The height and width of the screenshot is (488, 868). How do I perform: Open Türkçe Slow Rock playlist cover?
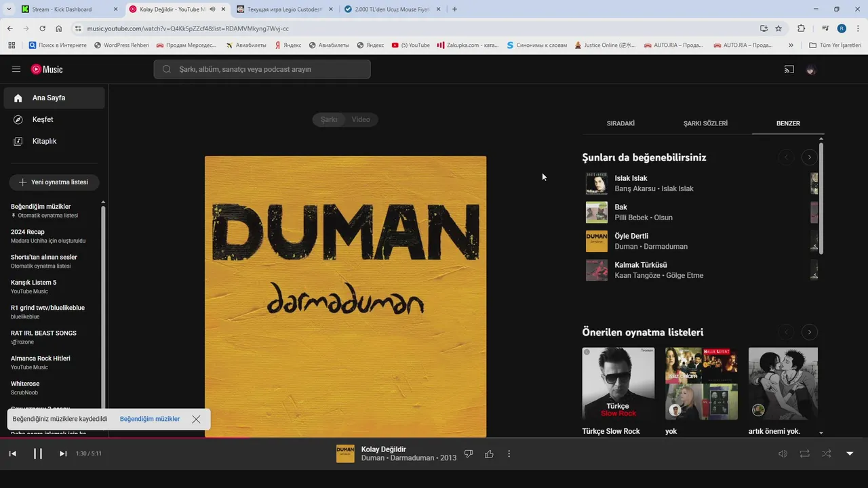618,384
